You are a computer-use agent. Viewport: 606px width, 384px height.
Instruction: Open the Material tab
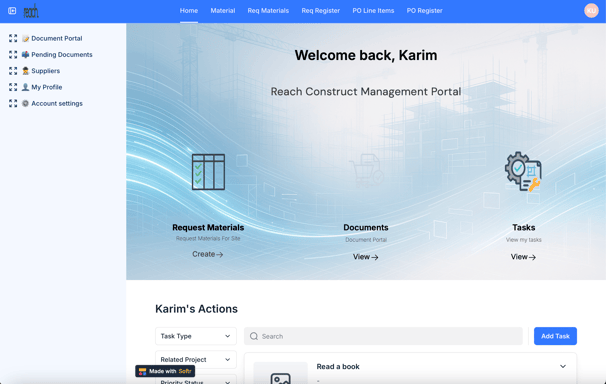coord(223,11)
